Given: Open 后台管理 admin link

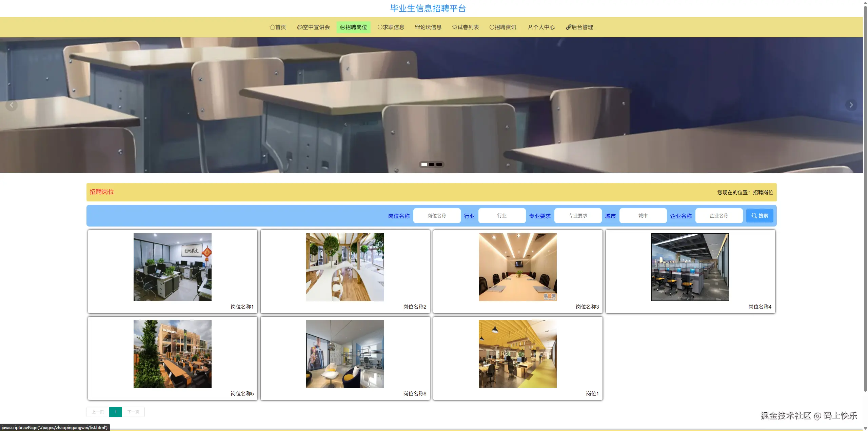Looking at the screenshot, I should (x=579, y=27).
